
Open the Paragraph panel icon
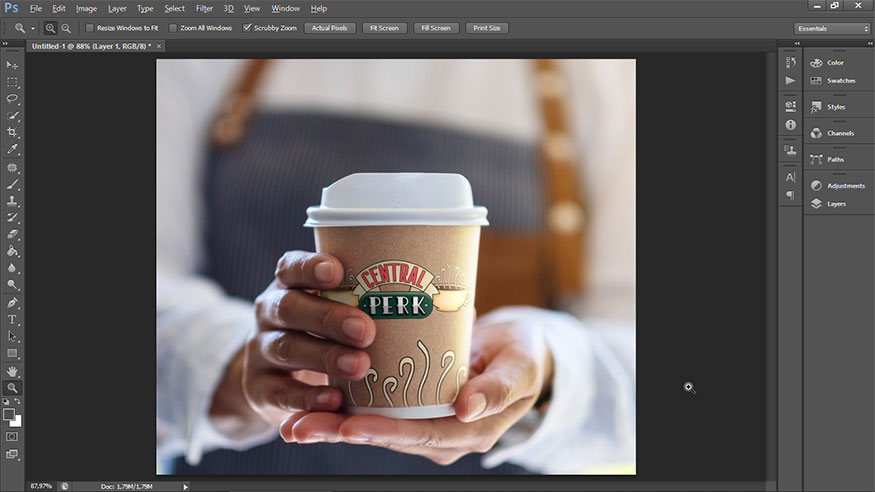(x=790, y=195)
